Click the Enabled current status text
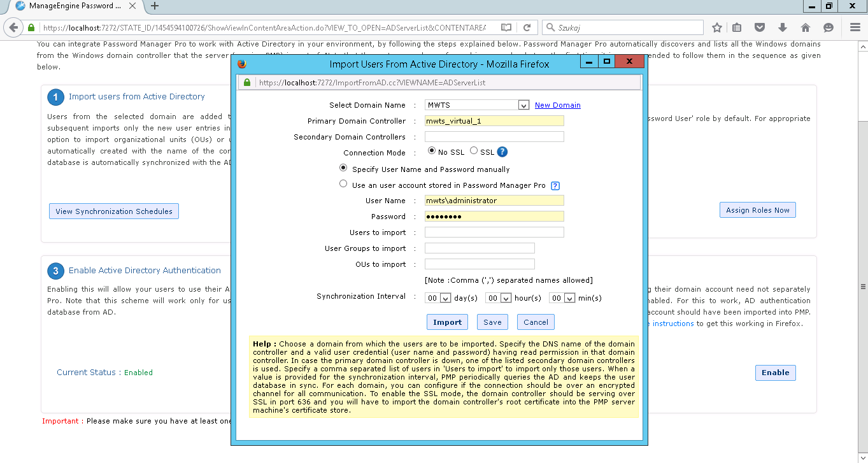The width and height of the screenshot is (868, 463). point(138,373)
